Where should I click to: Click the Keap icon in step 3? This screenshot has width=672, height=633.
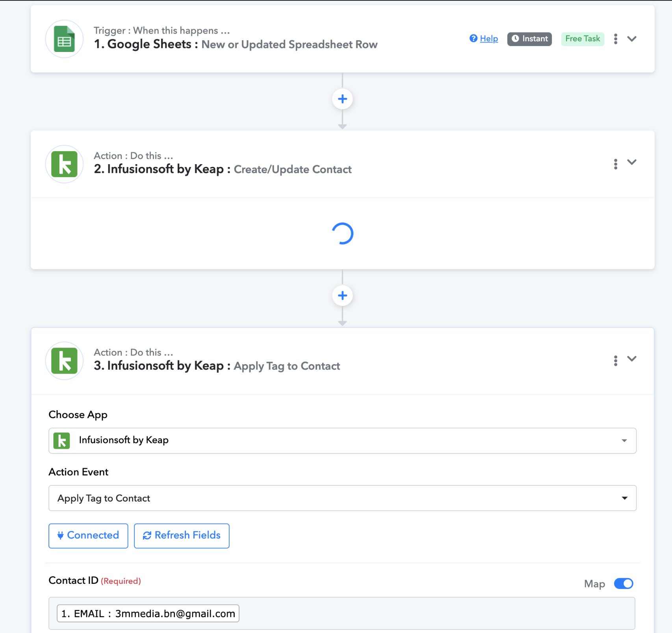[64, 361]
